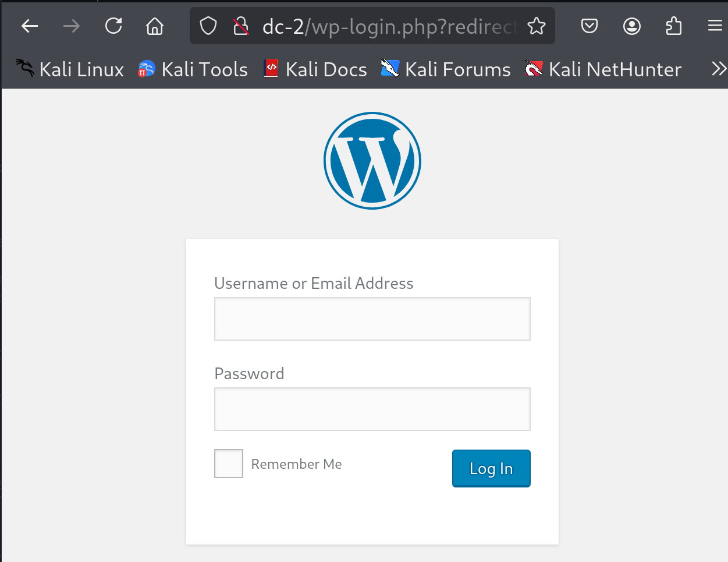Open the Kali Linux bookmark
This screenshot has width=728, height=562.
pos(70,69)
